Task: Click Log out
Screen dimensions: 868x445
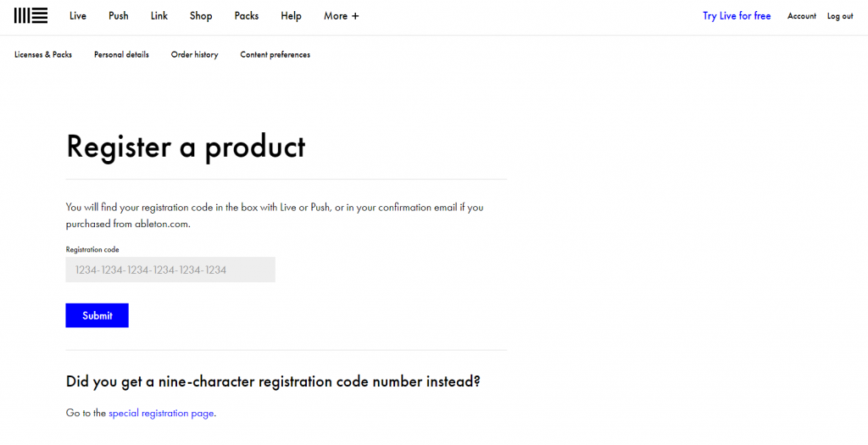Action: tap(840, 16)
